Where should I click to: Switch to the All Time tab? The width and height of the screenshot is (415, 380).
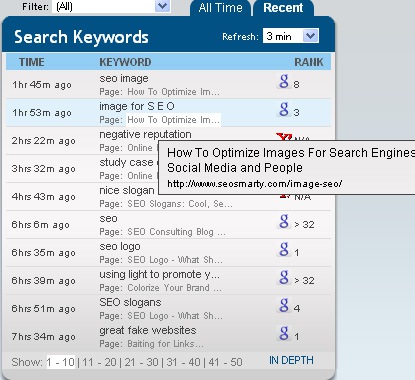pyautogui.click(x=220, y=8)
